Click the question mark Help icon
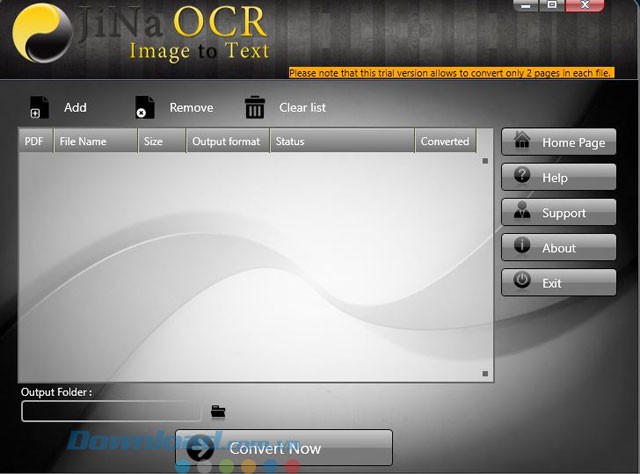Viewport: 640px width, 474px height. [522, 175]
